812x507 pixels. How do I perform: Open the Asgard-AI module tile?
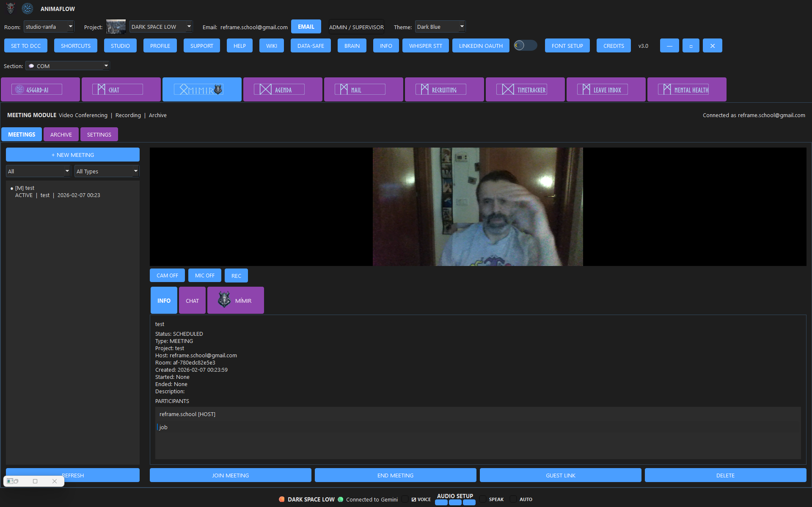40,90
